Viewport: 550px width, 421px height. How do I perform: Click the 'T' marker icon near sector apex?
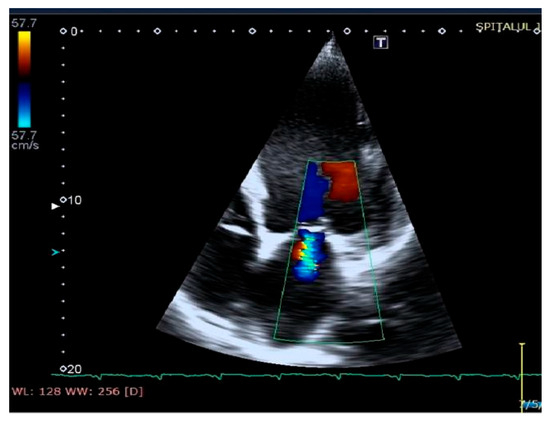click(x=381, y=42)
